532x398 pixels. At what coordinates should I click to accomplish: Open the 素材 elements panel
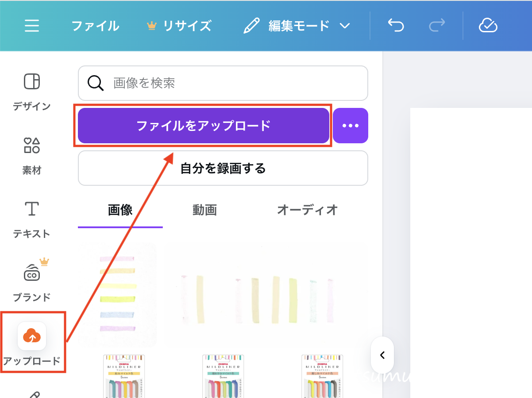point(31,156)
